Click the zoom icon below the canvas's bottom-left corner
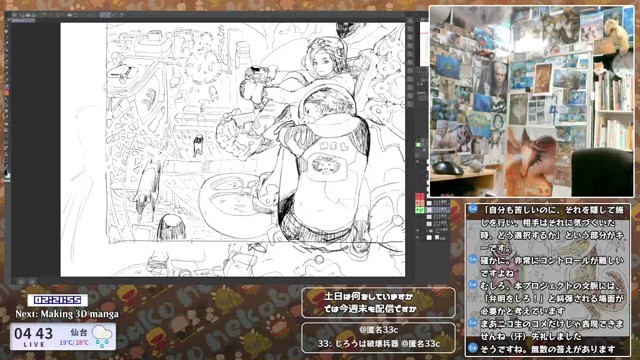 pyautogui.click(x=21, y=282)
